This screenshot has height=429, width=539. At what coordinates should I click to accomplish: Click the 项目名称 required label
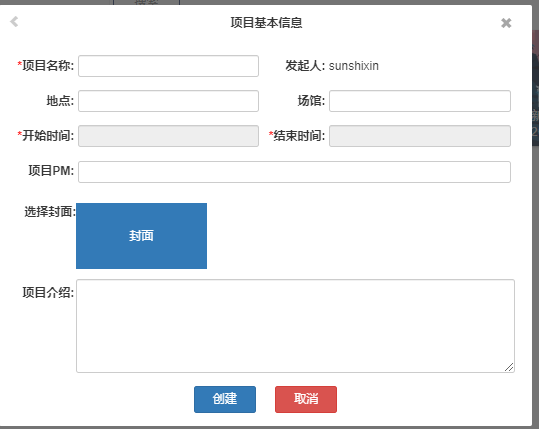click(x=46, y=65)
